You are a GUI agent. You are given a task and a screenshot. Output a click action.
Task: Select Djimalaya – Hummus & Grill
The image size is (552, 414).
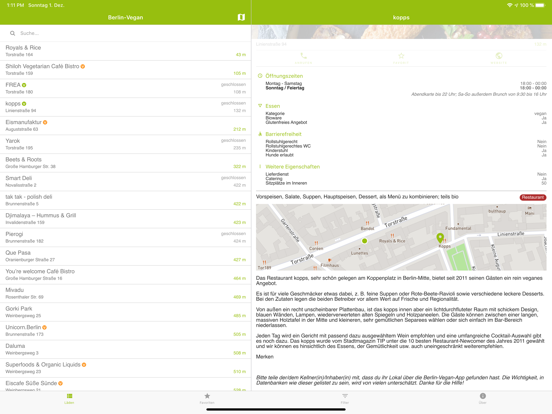[x=125, y=219]
